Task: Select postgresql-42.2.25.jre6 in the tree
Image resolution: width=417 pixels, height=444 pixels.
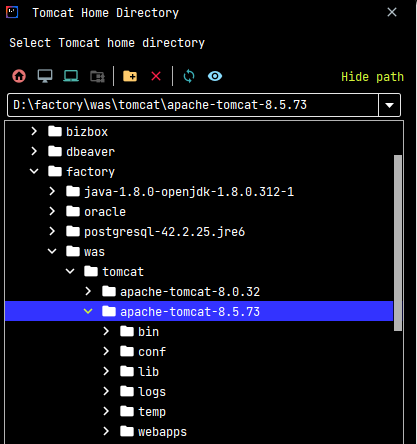Action: pos(199,231)
